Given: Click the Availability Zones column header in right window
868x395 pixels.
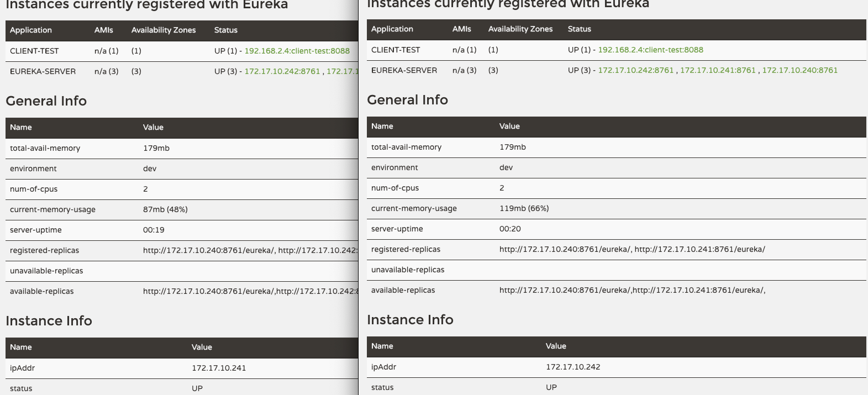Looking at the screenshot, I should pos(520,29).
